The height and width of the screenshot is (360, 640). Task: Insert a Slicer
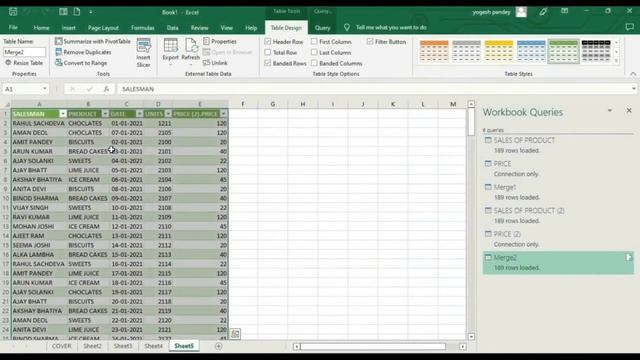[x=143, y=53]
